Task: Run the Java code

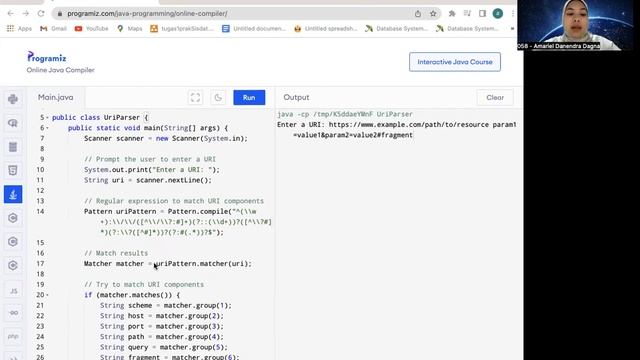Action: coord(249,98)
